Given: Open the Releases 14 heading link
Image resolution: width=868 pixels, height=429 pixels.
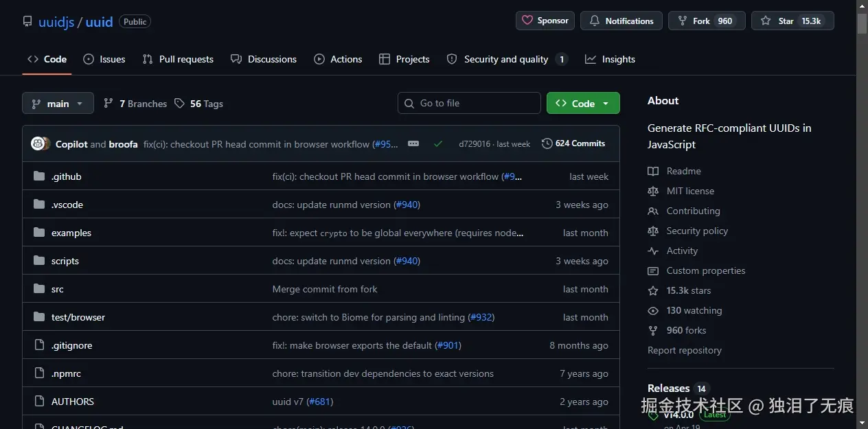Looking at the screenshot, I should click(678, 388).
